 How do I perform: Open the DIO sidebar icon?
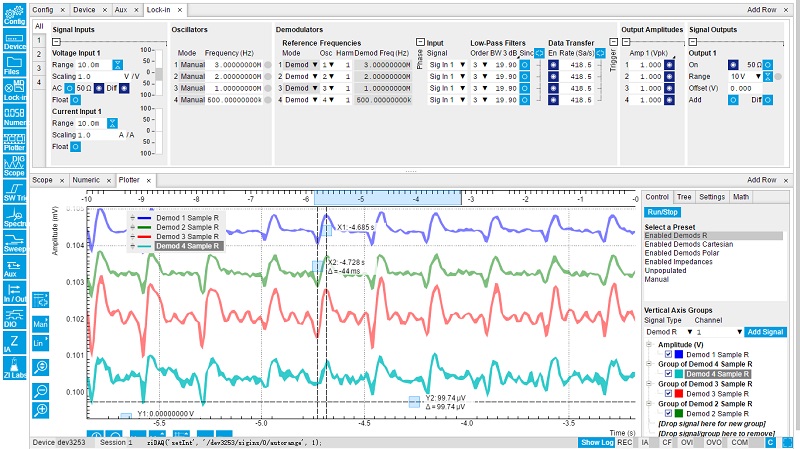pyautogui.click(x=14, y=320)
